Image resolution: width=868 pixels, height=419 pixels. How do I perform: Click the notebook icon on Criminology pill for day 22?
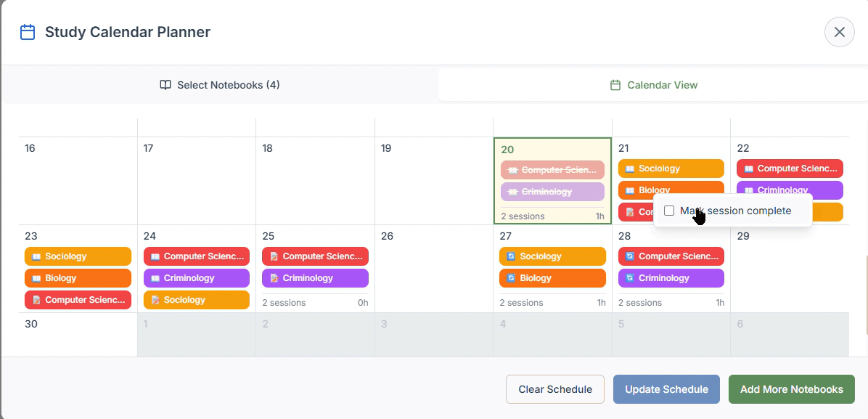[x=748, y=190]
